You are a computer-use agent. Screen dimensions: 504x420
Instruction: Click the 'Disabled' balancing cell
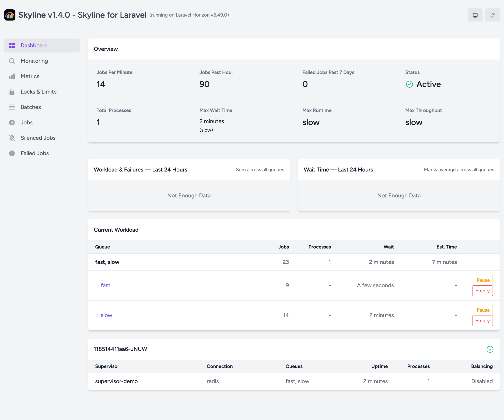pyautogui.click(x=482, y=381)
